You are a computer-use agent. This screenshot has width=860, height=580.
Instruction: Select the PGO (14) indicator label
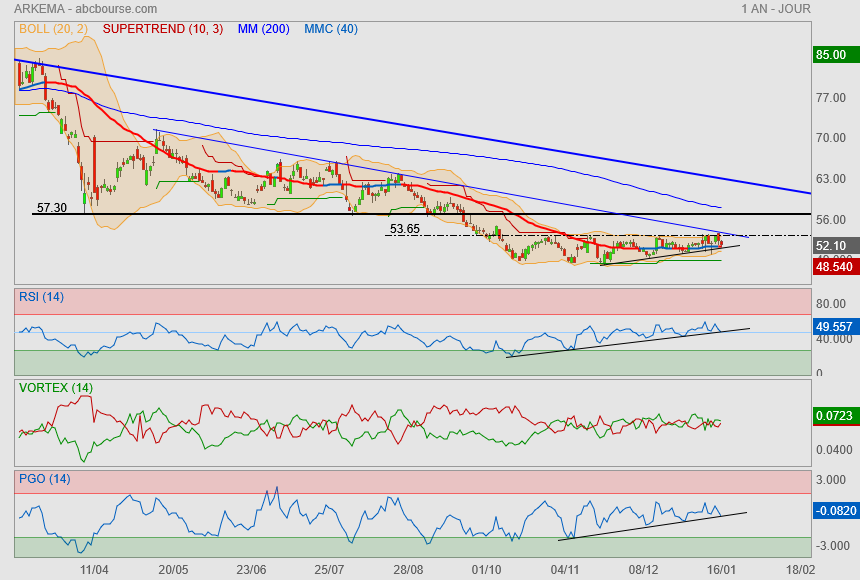(44, 479)
